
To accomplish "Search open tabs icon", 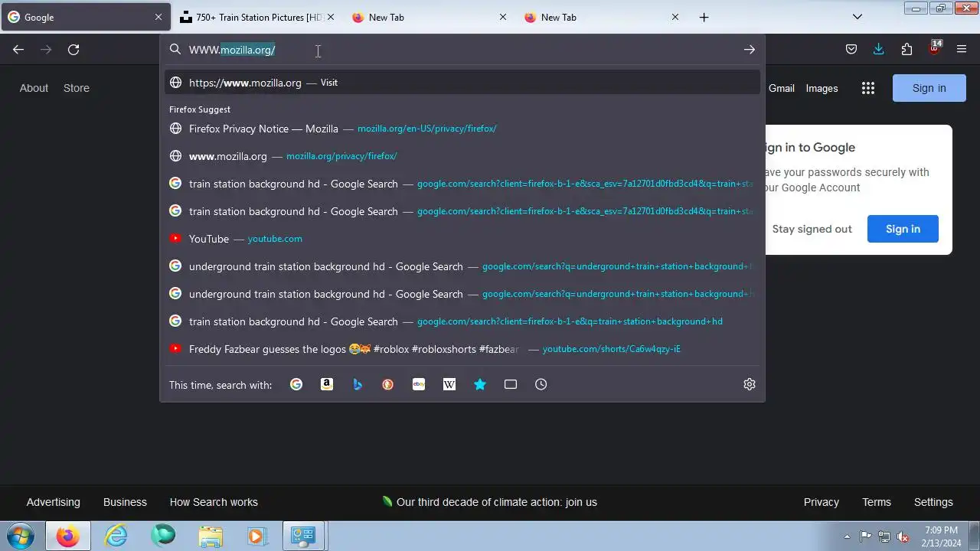I will (511, 384).
